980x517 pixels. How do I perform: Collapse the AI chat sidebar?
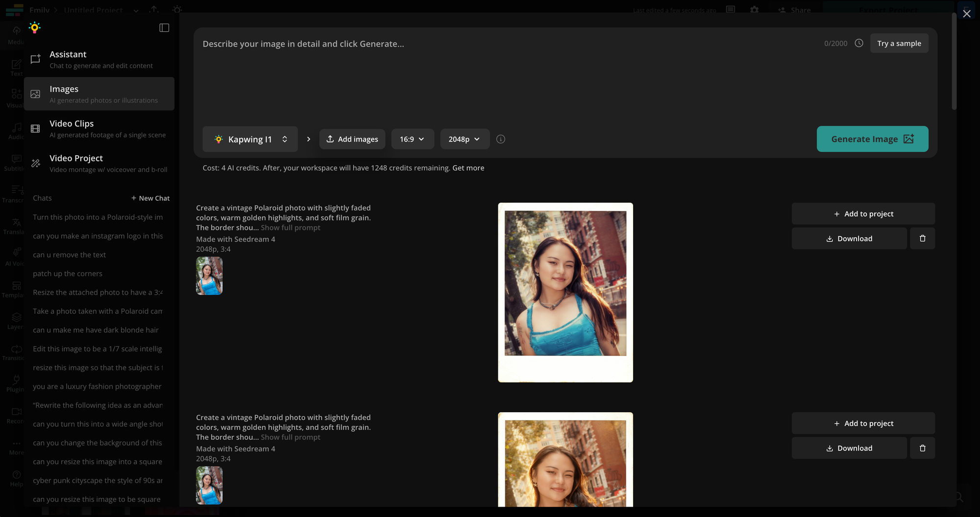164,27
